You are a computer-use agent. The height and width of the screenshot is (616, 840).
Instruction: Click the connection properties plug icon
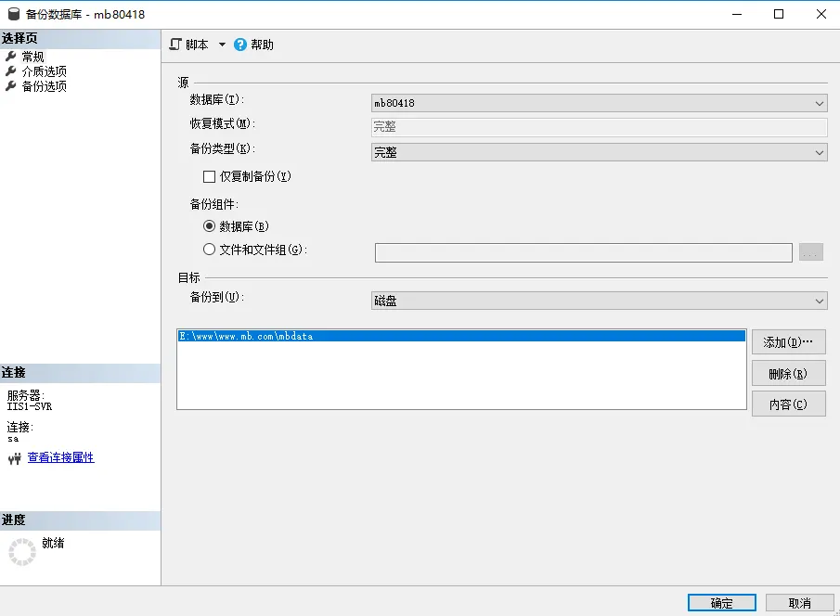(15, 458)
